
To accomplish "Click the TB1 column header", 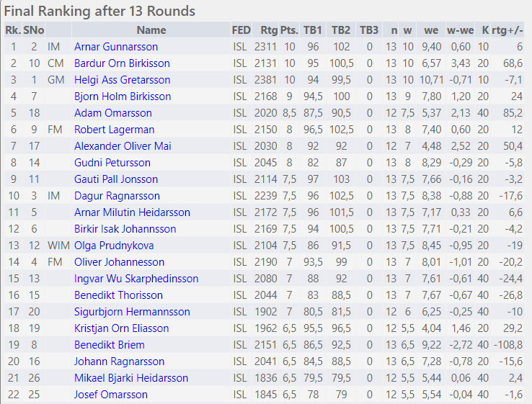I will pyautogui.click(x=313, y=30).
